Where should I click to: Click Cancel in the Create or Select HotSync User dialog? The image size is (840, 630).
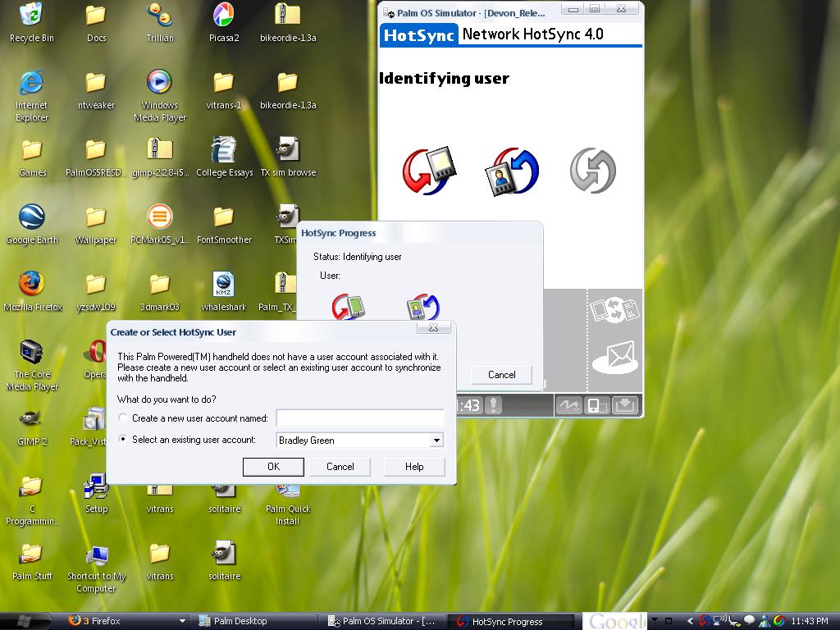pyautogui.click(x=340, y=467)
